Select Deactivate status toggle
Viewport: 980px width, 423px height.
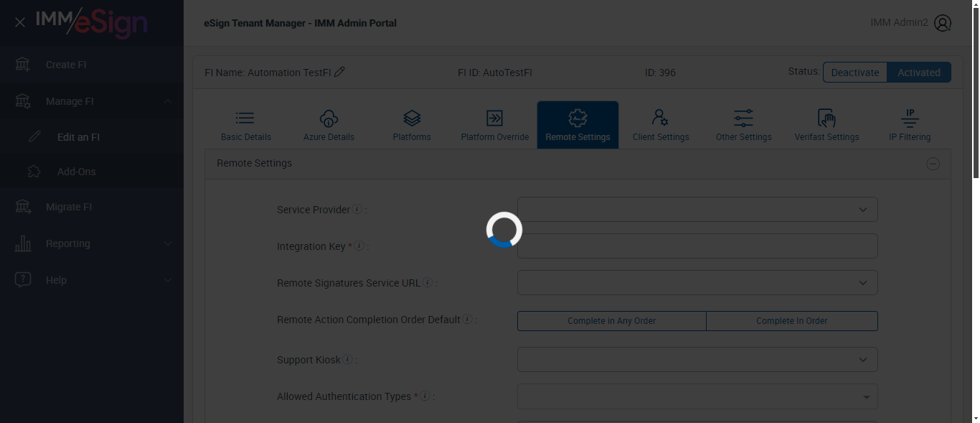[855, 72]
